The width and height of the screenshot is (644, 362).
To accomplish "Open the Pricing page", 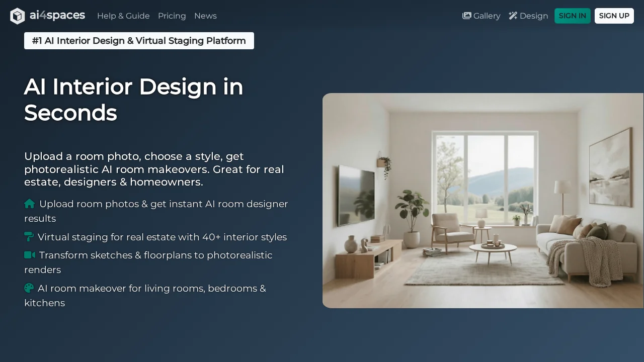I will point(172,16).
